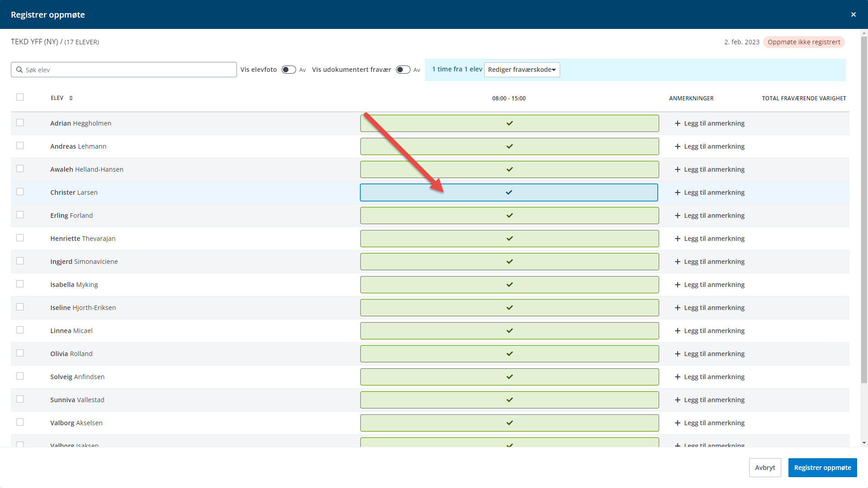Click checkmark in Isabella Myking attendance cell
This screenshot has width=868, height=488.
pos(509,285)
